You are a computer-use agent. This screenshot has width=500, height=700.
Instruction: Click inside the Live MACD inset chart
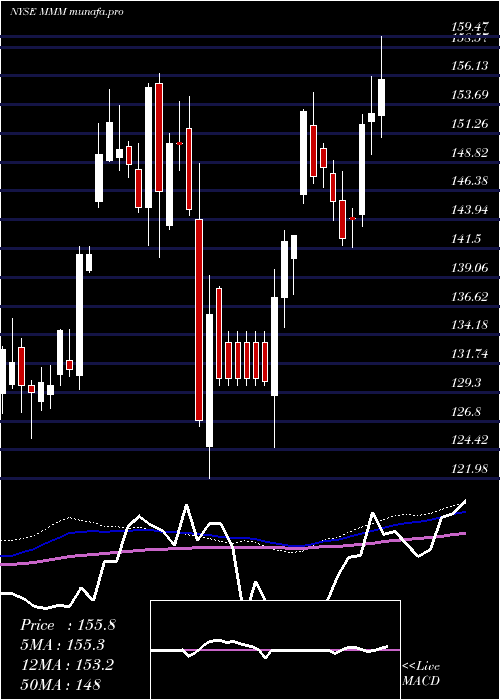pos(275,650)
